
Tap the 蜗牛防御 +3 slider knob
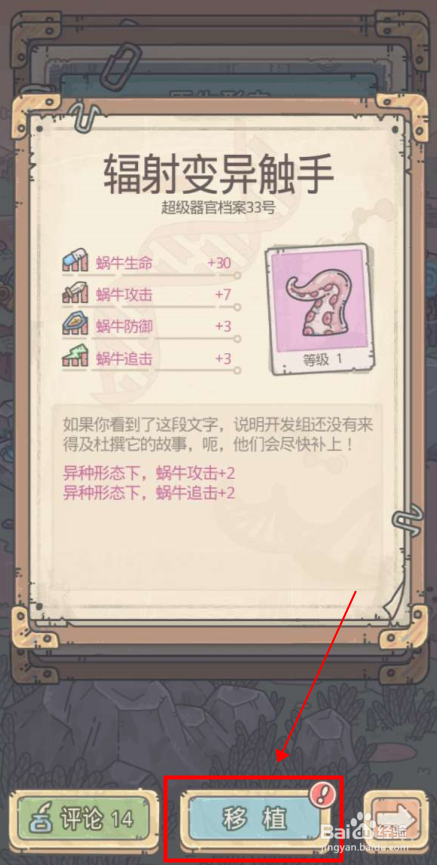(237, 339)
